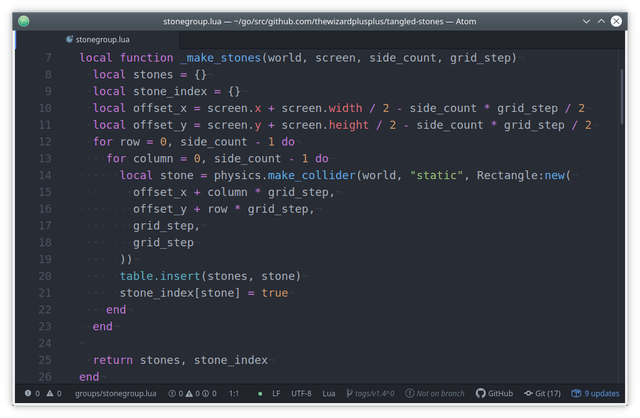This screenshot has width=640, height=418.
Task: Open the Lua grammar selector
Action: tap(329, 394)
